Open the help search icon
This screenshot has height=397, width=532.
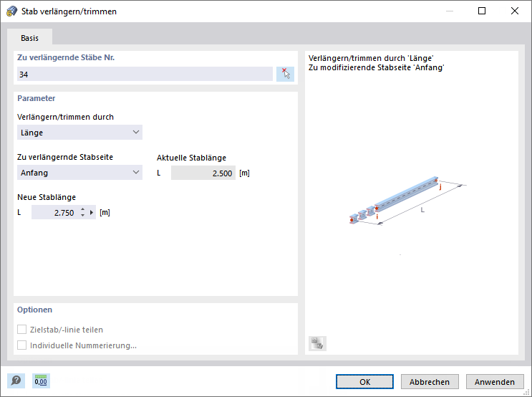point(16,381)
